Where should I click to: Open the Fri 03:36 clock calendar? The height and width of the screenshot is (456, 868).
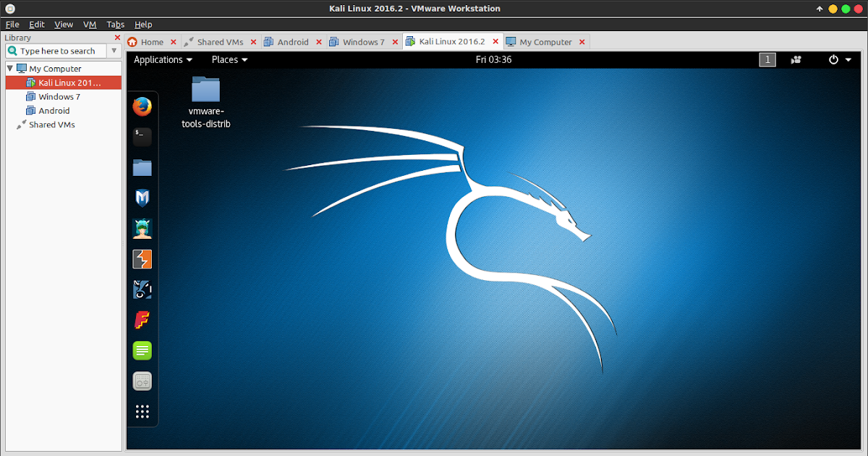tap(493, 59)
